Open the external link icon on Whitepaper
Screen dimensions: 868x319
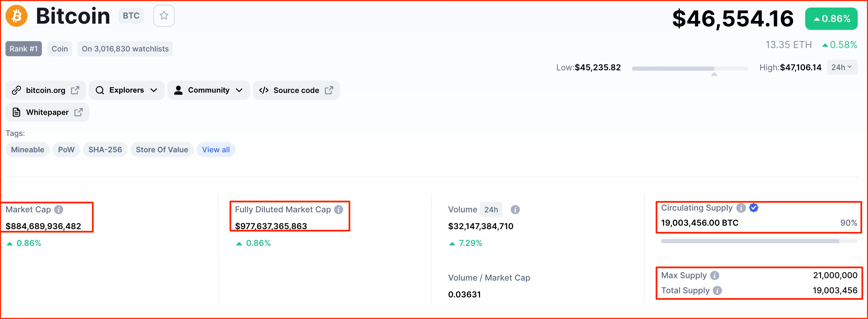[x=79, y=112]
